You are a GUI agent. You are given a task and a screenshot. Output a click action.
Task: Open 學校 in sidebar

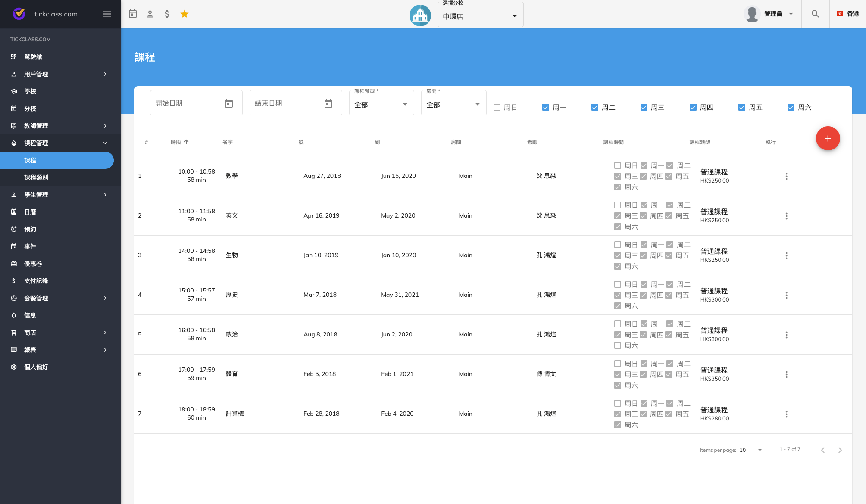click(60, 91)
